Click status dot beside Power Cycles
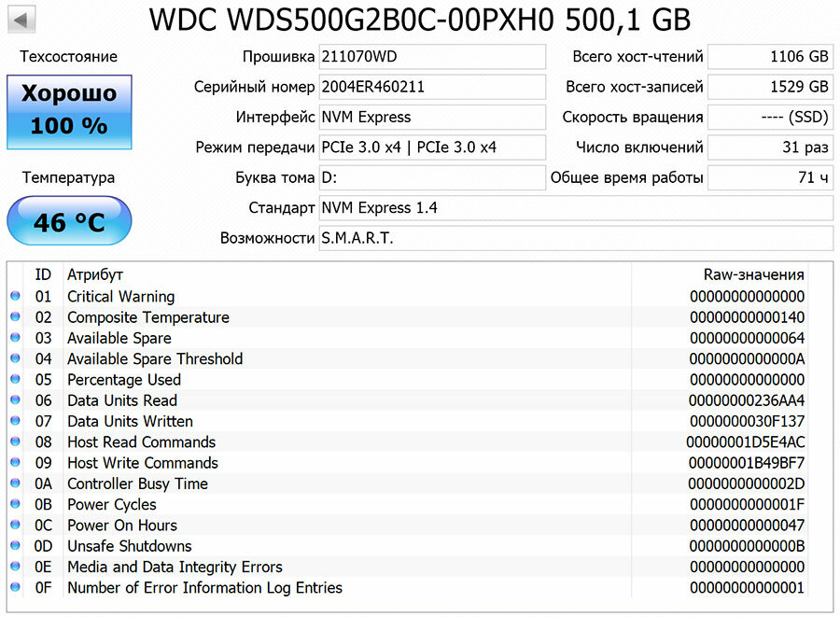Viewport: 840px width, 617px height. [x=15, y=505]
